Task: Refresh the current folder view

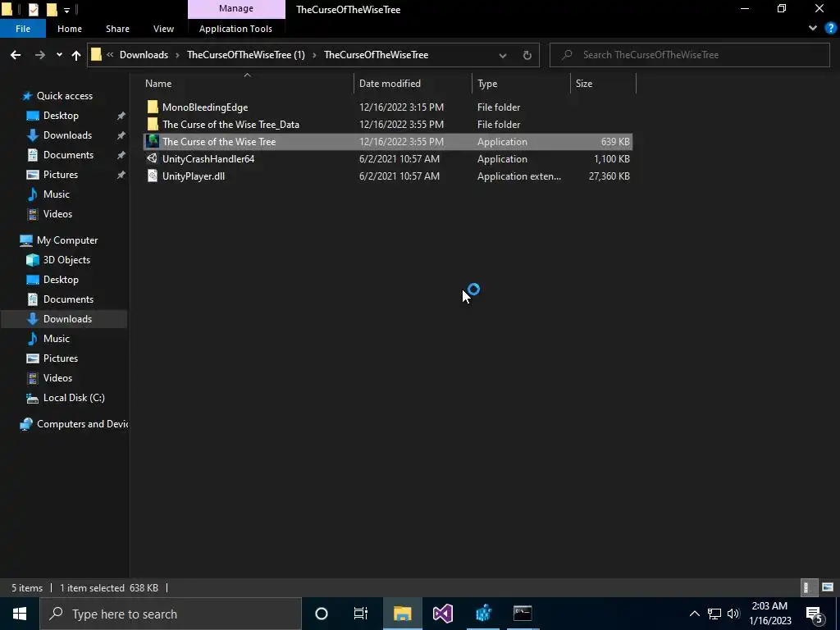Action: click(x=527, y=55)
